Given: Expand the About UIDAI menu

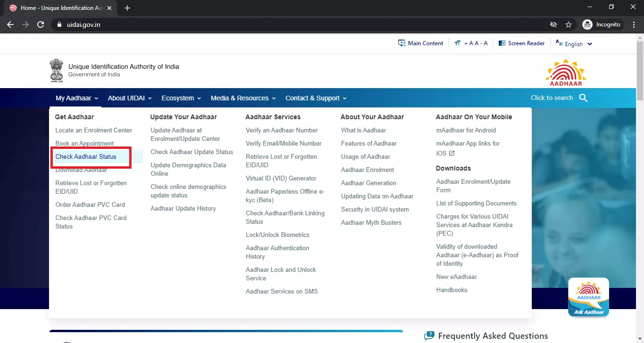Looking at the screenshot, I should point(130,98).
